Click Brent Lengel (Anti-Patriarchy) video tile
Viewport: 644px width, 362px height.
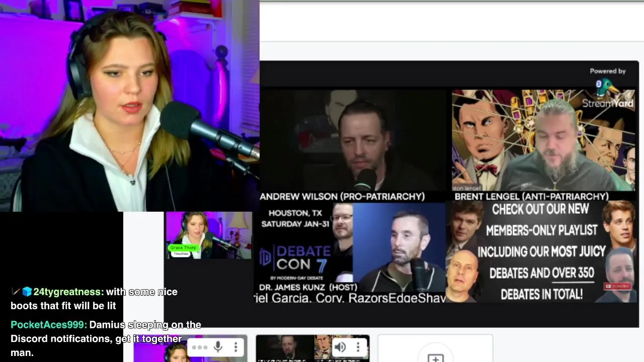(543, 140)
